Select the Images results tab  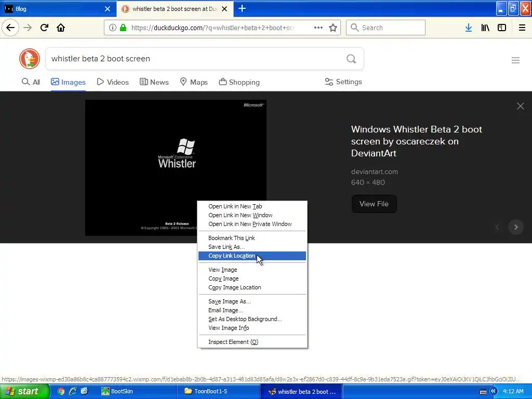tap(68, 82)
